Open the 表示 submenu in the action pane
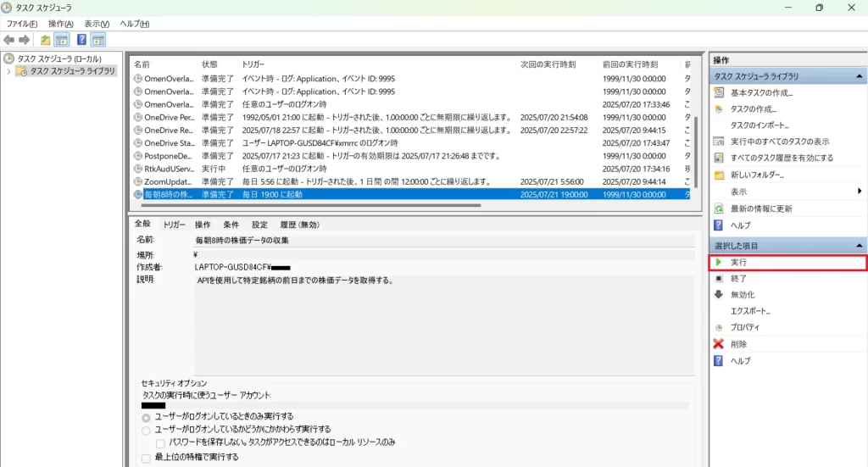 [x=859, y=192]
